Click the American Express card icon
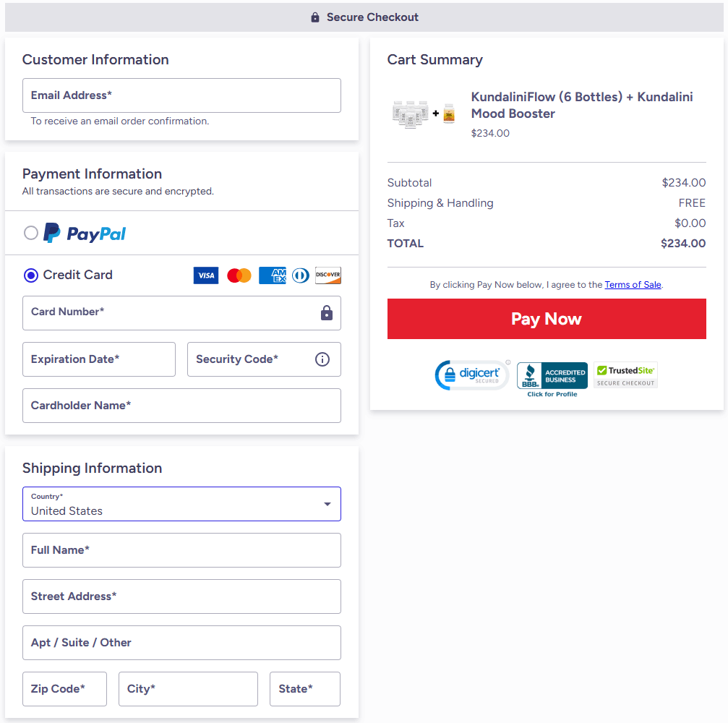Image resolution: width=728 pixels, height=723 pixels. (273, 275)
